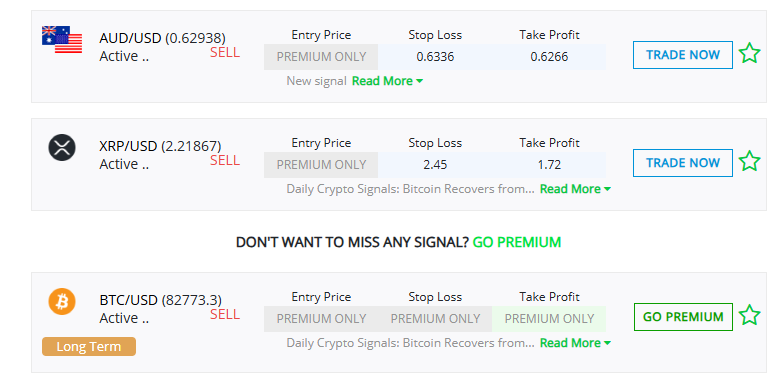This screenshot has height=383, width=777.
Task: Click the AUD/USD flags icon
Action: point(62,40)
